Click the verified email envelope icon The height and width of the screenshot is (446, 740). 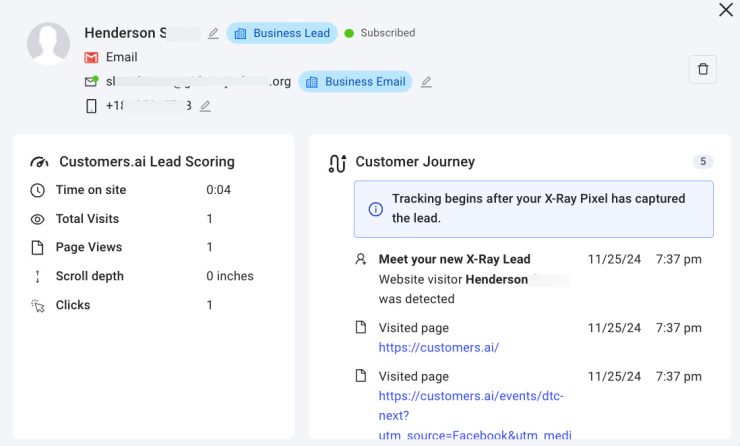[x=91, y=81]
